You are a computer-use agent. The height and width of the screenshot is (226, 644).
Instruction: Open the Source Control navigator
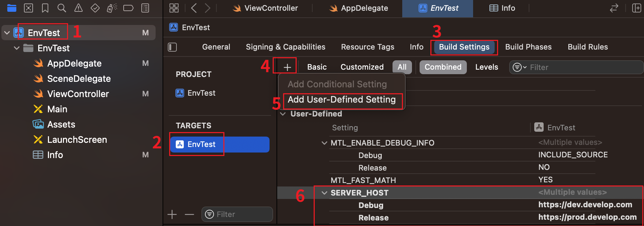click(28, 8)
